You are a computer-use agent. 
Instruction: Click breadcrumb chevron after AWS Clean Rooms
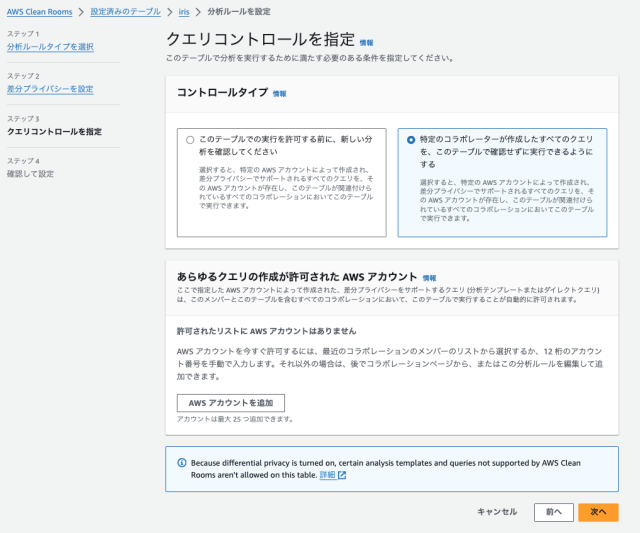81,12
